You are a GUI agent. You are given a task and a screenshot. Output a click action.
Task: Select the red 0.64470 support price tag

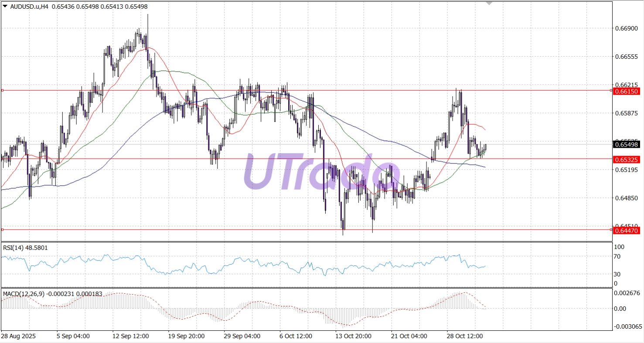tap(627, 230)
